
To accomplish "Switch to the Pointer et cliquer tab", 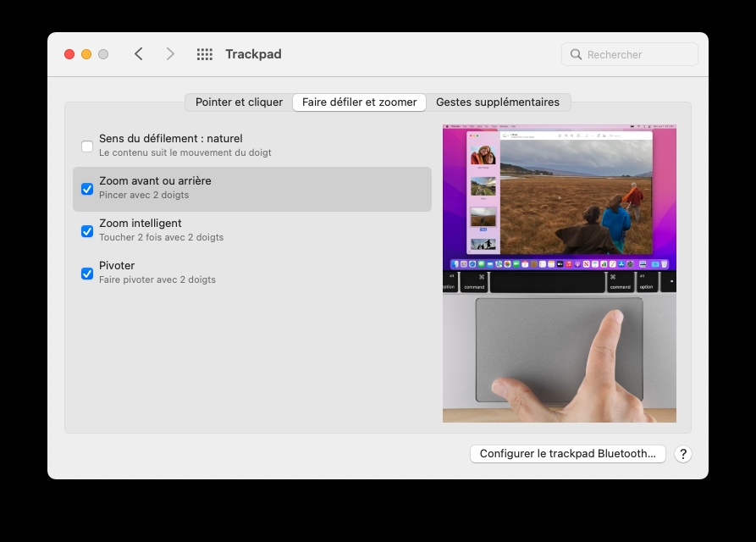I will 239,102.
